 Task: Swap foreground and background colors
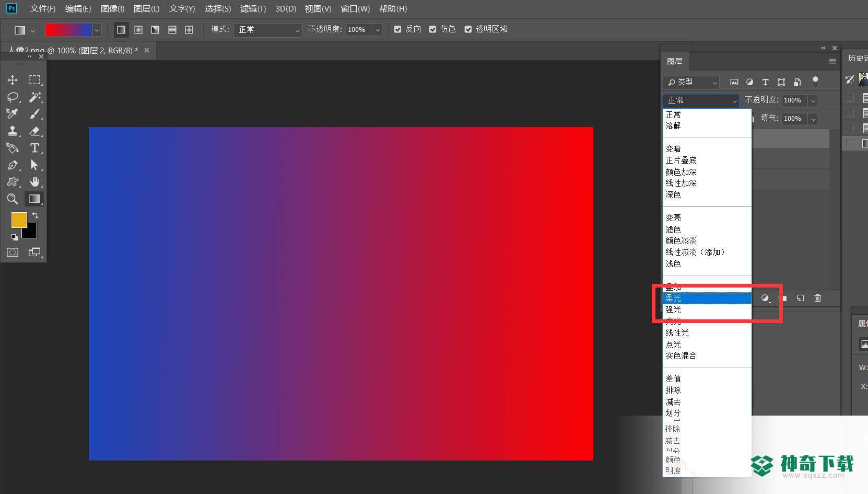tap(35, 215)
